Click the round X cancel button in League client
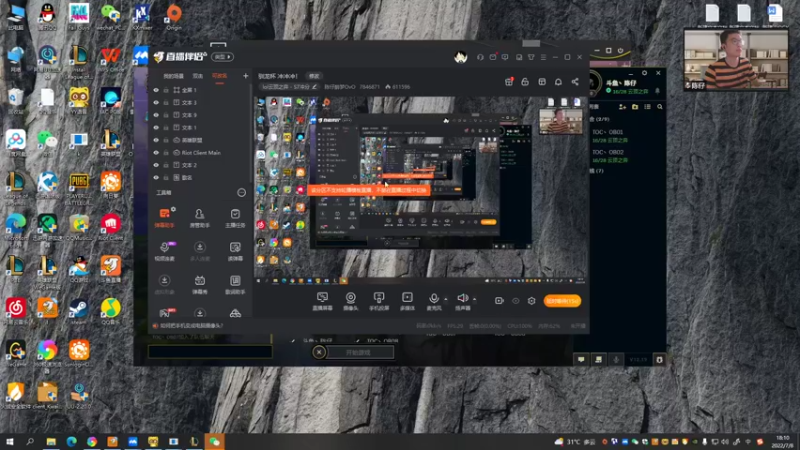The image size is (800, 450). [319, 352]
